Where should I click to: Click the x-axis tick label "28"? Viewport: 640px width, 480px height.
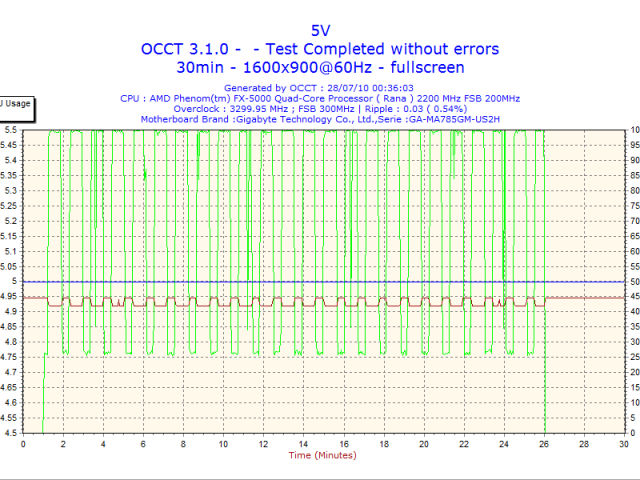[x=584, y=444]
